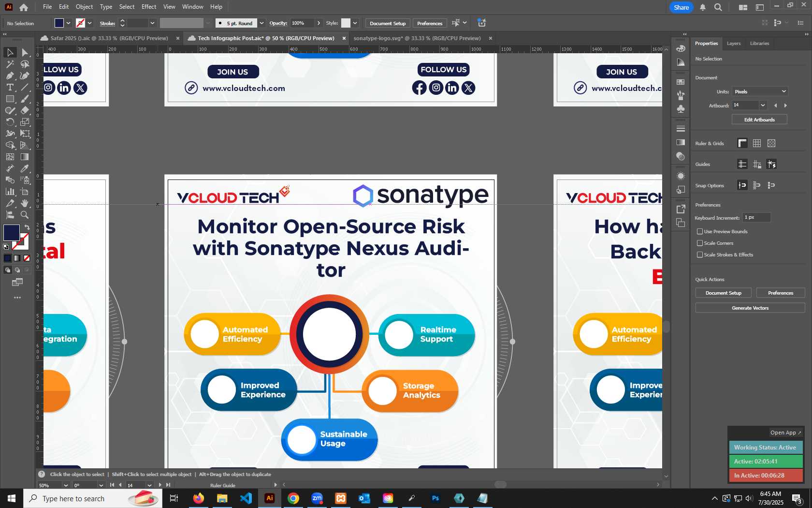The height and width of the screenshot is (508, 812).
Task: Choose the Eraser tool
Action: pos(25,110)
